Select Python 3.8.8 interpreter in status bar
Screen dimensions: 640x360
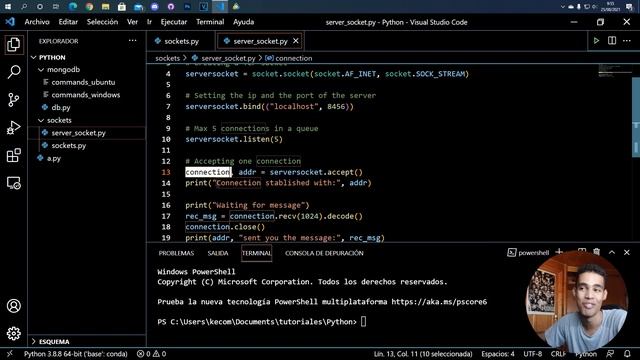(x=75, y=354)
